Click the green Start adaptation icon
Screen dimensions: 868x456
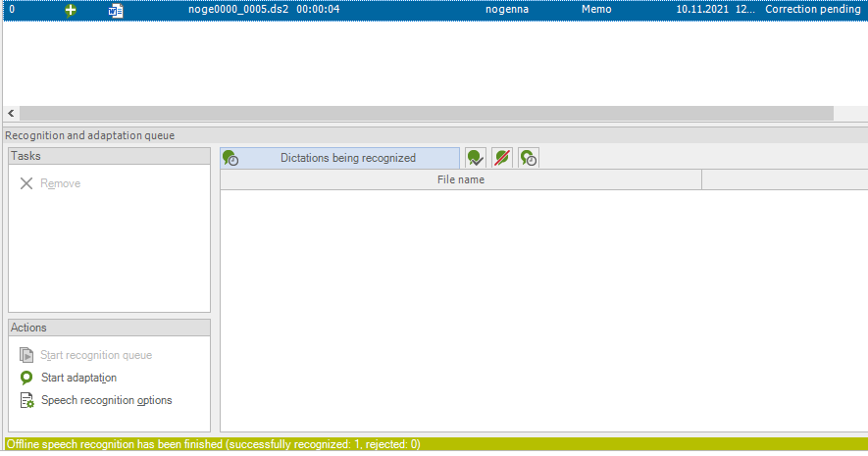[x=26, y=378]
